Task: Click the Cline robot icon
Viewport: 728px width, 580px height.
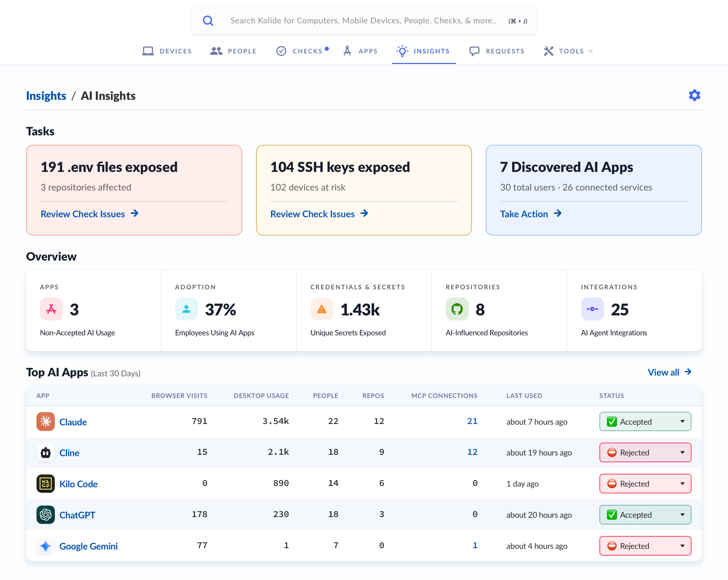Action: (46, 453)
